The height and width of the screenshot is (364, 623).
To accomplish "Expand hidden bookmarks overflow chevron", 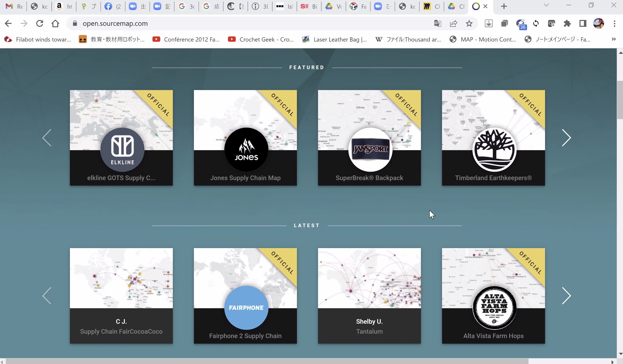I will (x=614, y=39).
